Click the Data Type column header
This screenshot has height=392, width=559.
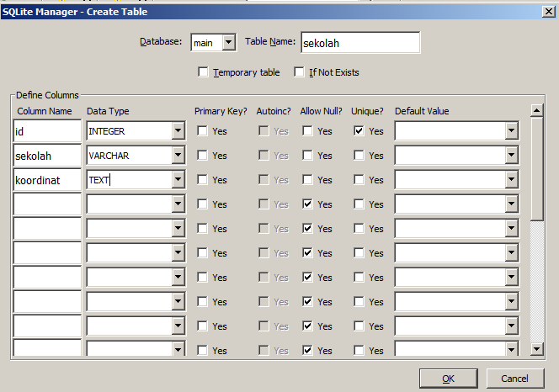point(108,111)
